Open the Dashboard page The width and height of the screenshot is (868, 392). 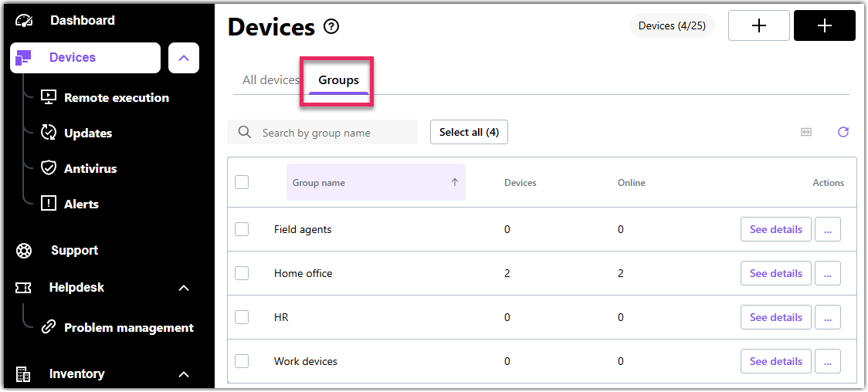[82, 21]
